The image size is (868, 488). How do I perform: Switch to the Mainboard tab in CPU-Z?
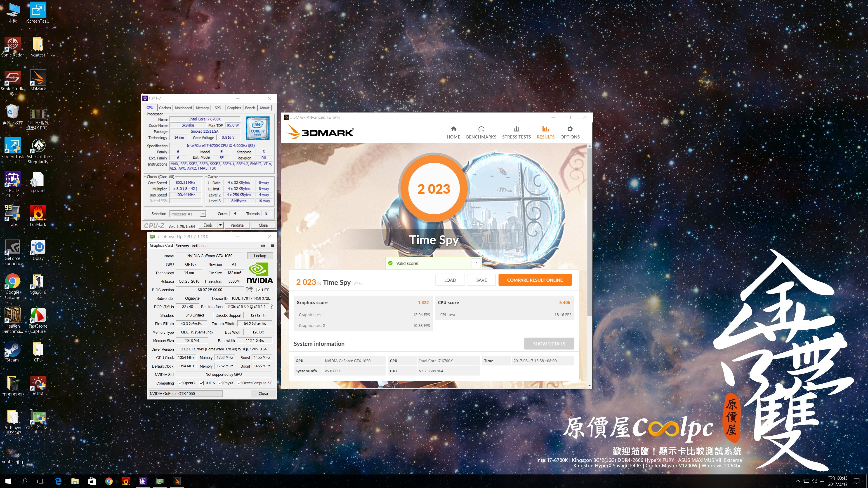(x=183, y=108)
